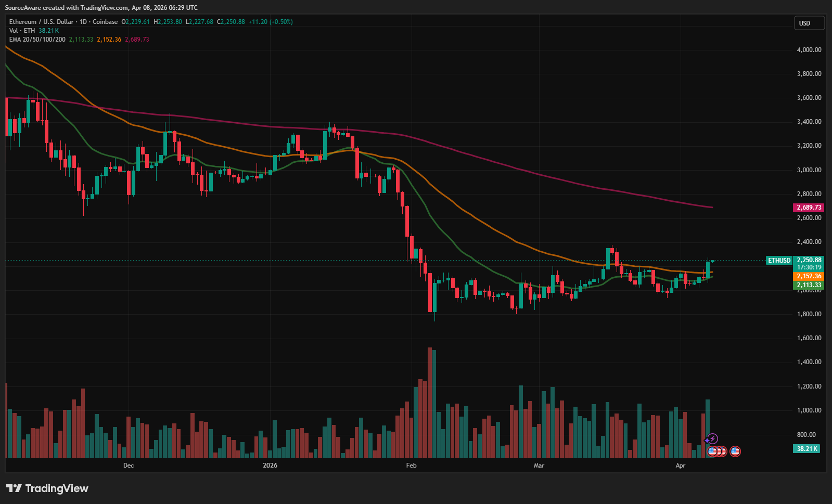Click the green 2,113.33 EMA value in the legend

[81, 40]
